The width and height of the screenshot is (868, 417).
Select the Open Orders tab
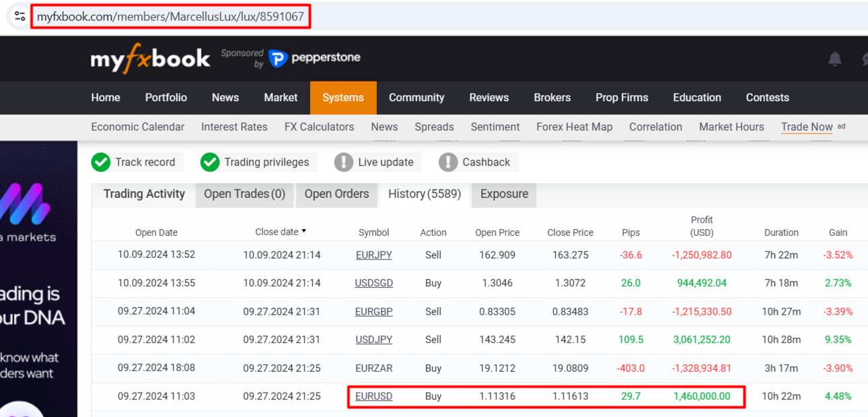(336, 194)
